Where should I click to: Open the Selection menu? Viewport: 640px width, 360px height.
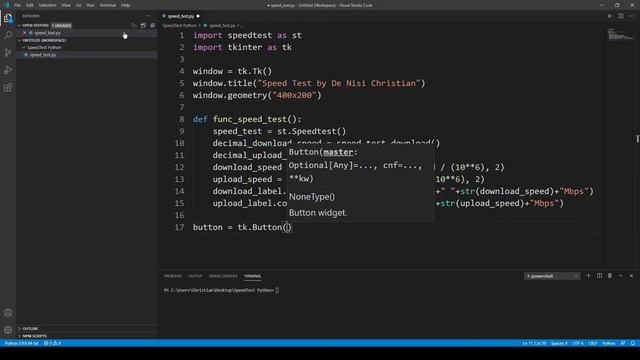pos(47,5)
